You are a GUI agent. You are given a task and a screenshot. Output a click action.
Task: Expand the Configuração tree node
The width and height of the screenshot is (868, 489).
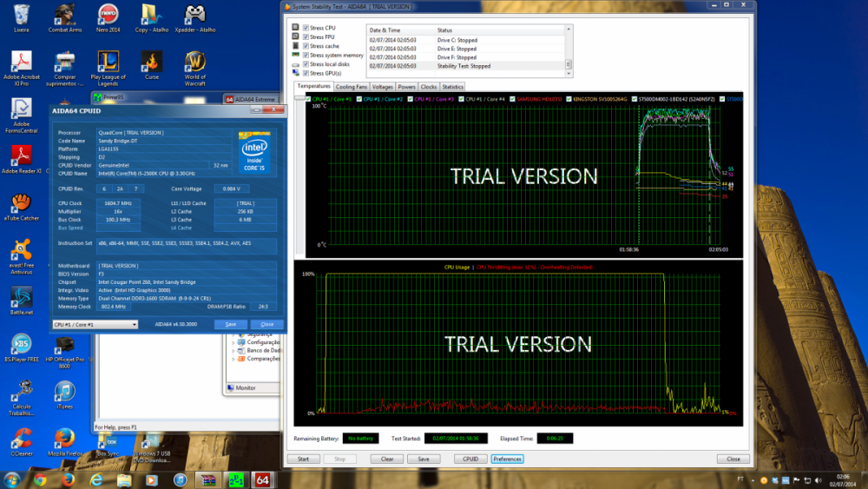(x=233, y=342)
